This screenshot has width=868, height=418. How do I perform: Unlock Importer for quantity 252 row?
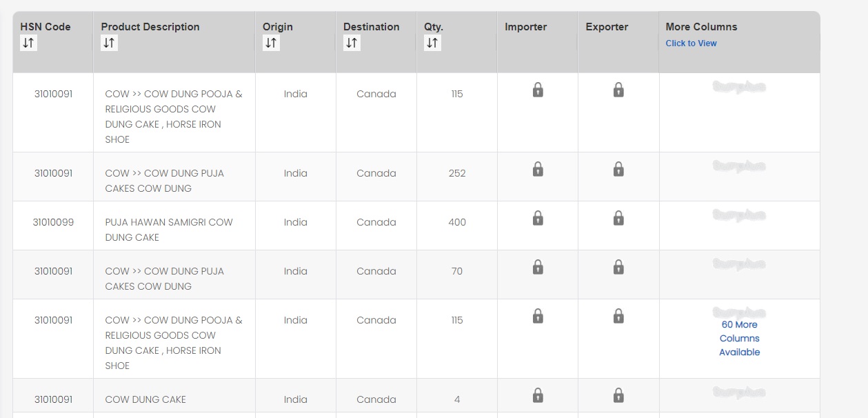pyautogui.click(x=538, y=169)
